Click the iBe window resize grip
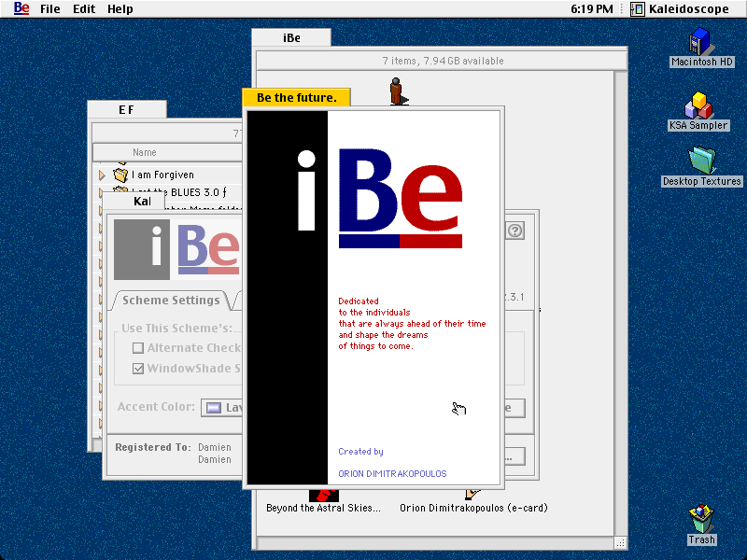747x560 pixels. point(620,542)
